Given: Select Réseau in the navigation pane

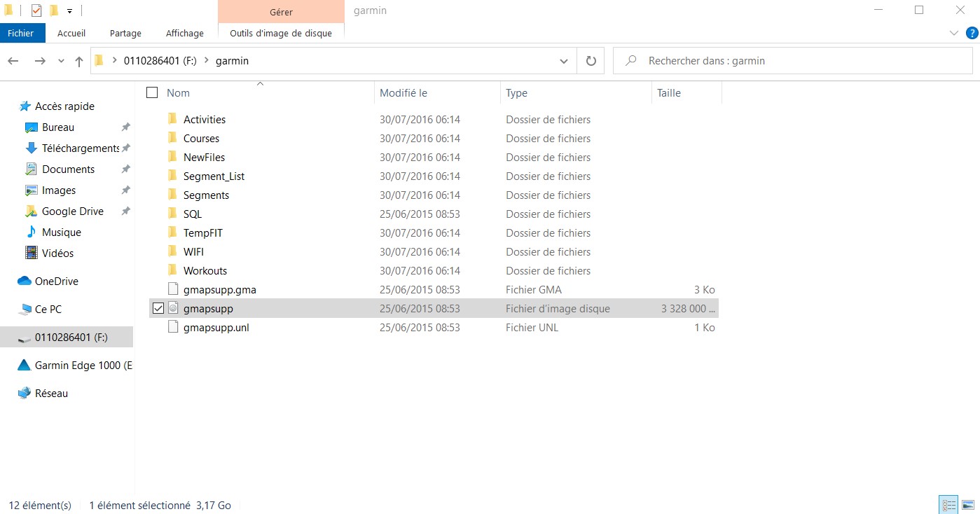Looking at the screenshot, I should pos(51,393).
